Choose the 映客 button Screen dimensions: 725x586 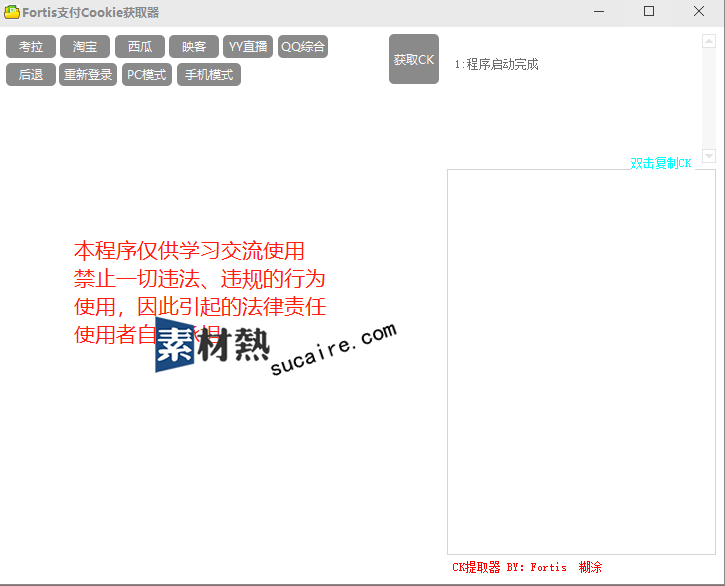click(x=194, y=47)
